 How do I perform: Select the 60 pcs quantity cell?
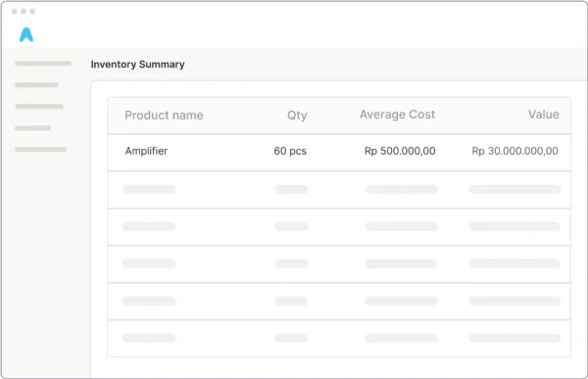(290, 151)
